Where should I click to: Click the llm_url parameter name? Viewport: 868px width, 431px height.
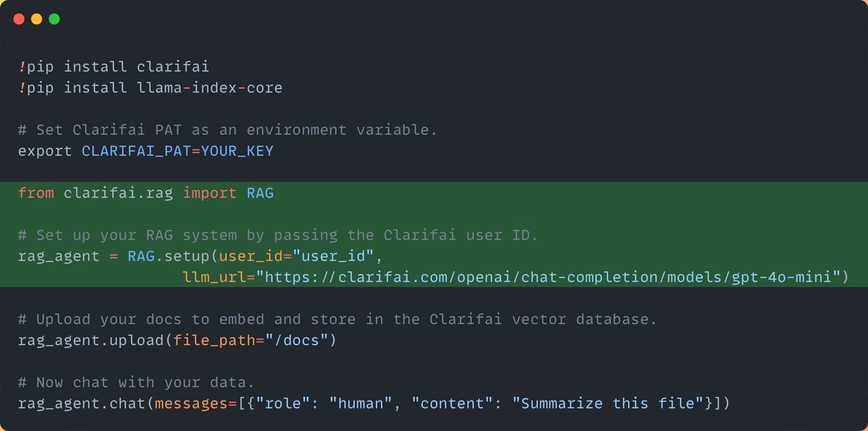coord(214,277)
